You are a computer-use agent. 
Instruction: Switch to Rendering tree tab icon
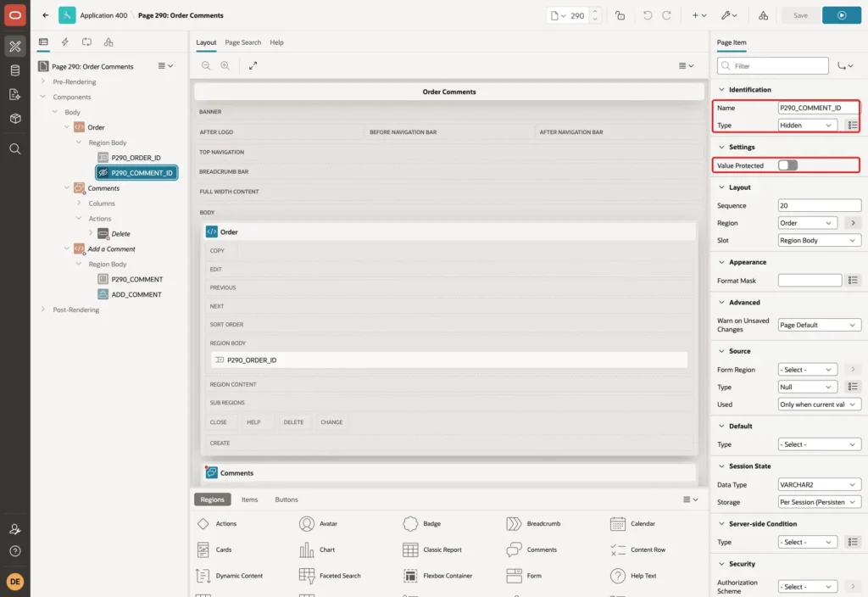(43, 42)
